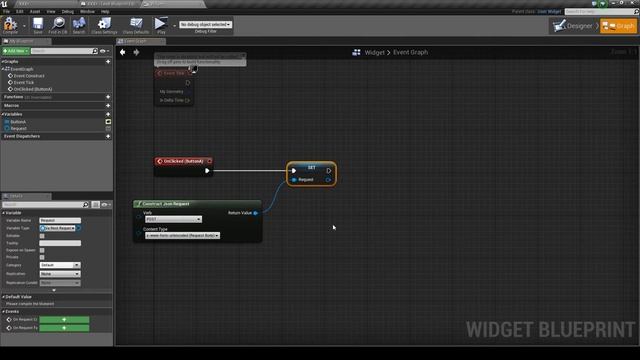Open the Asset menu

click(x=35, y=11)
